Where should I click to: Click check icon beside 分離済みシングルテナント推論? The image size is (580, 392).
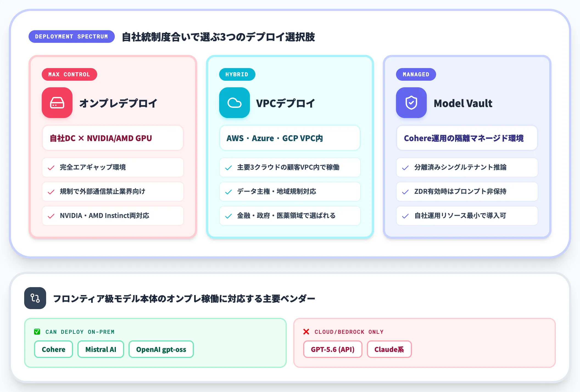tap(405, 168)
